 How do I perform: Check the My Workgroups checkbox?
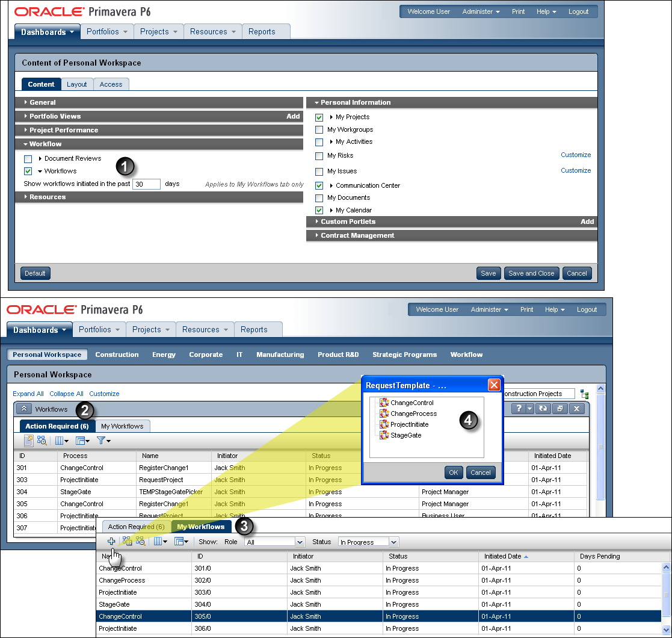click(x=319, y=129)
